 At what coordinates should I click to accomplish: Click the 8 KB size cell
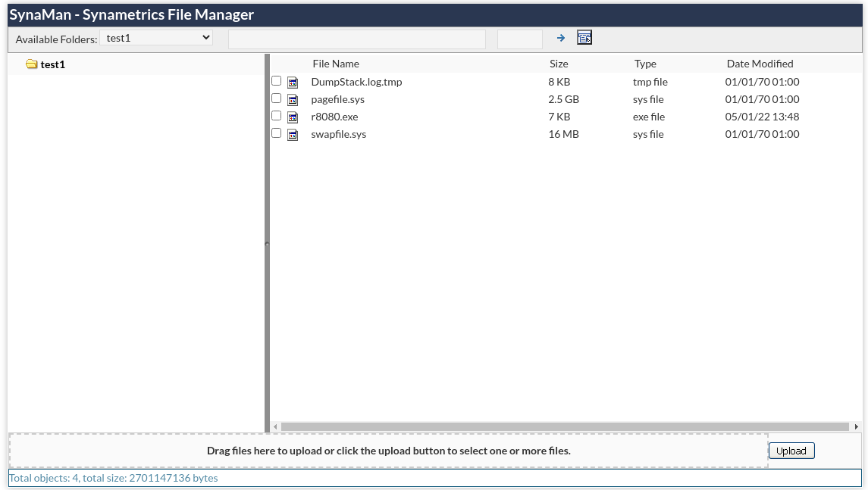click(x=559, y=82)
